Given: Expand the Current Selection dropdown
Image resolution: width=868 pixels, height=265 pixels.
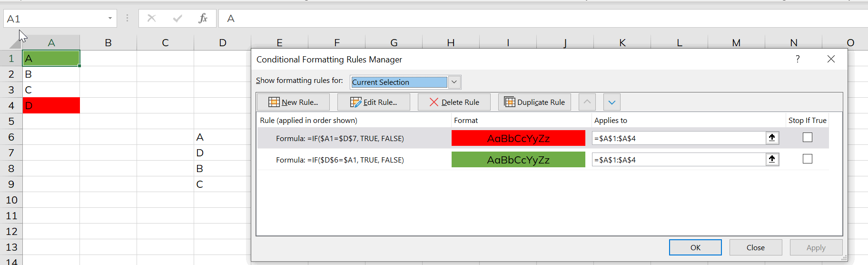Looking at the screenshot, I should click(454, 82).
